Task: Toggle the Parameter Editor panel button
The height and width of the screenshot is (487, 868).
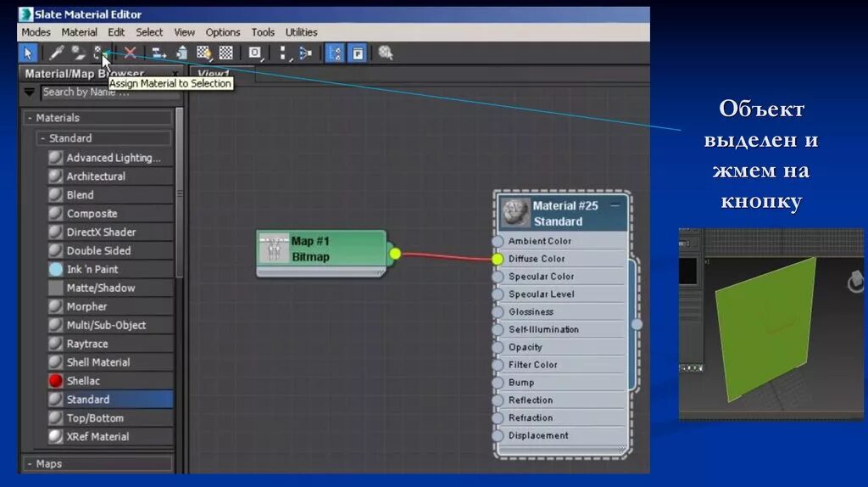Action: (358, 53)
